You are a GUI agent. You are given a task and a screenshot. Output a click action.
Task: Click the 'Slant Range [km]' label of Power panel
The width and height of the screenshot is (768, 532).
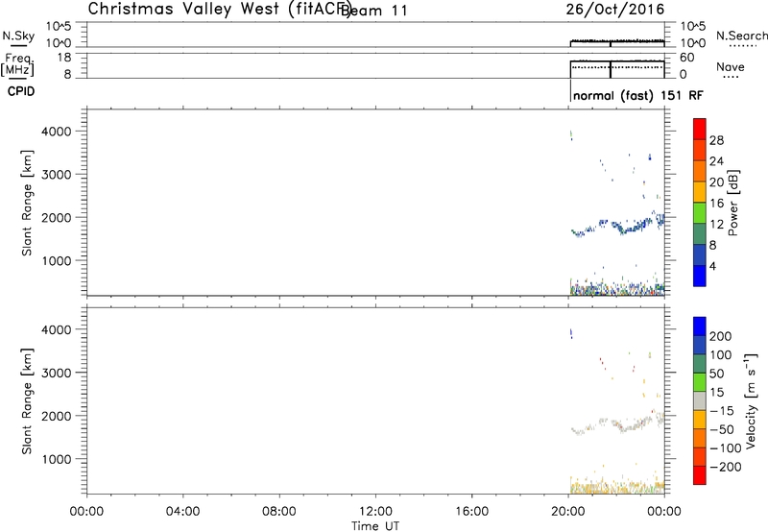tap(27, 203)
